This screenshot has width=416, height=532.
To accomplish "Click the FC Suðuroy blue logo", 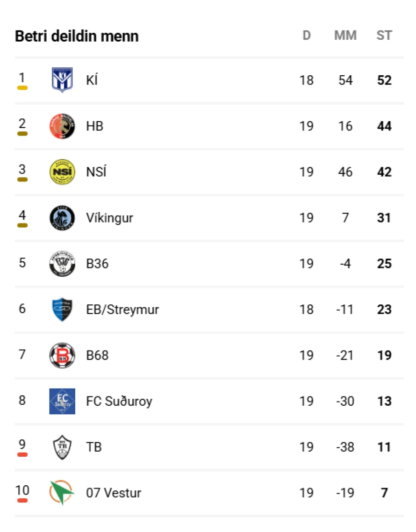I will (x=62, y=401).
